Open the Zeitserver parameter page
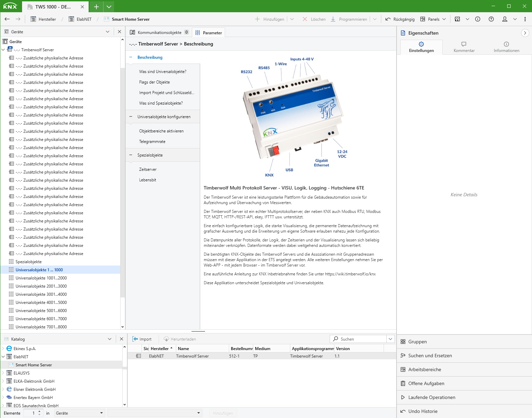The height and width of the screenshot is (418, 532). 148,169
